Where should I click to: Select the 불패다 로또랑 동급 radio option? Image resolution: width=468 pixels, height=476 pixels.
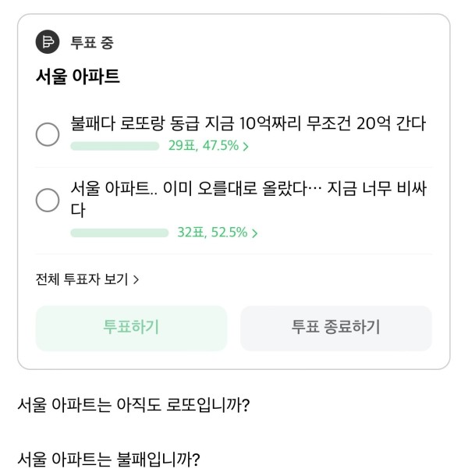[48, 134]
